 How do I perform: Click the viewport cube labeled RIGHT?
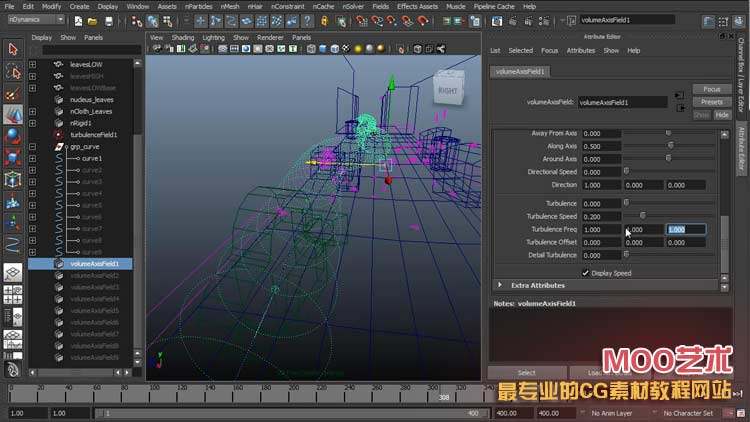pyautogui.click(x=449, y=91)
